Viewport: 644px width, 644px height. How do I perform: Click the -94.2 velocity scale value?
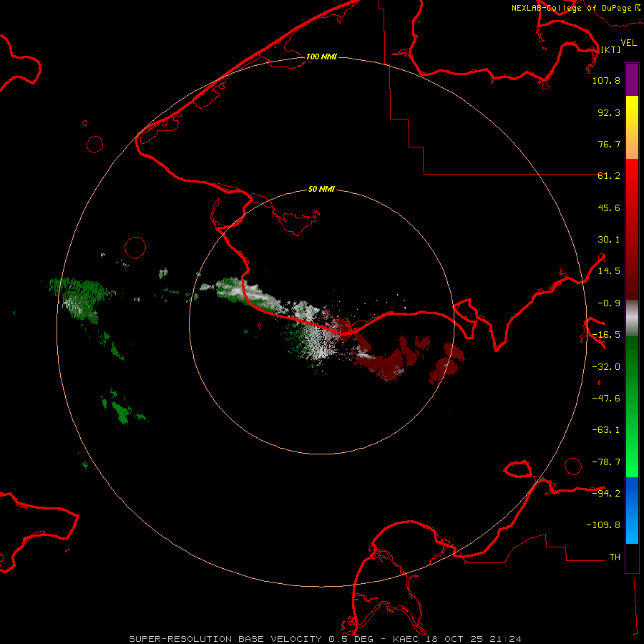pos(606,493)
